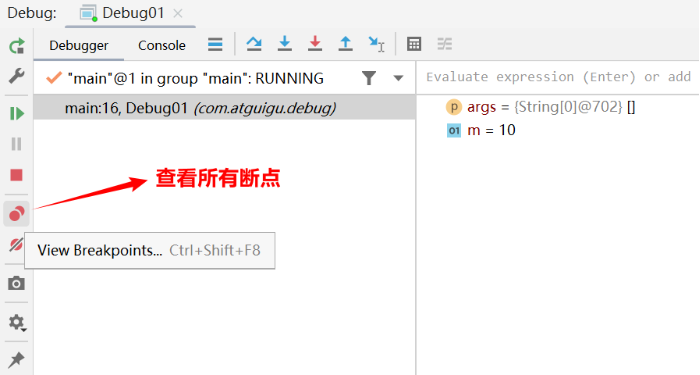Resume program with green play icon
This screenshot has height=375, width=700.
tap(17, 114)
